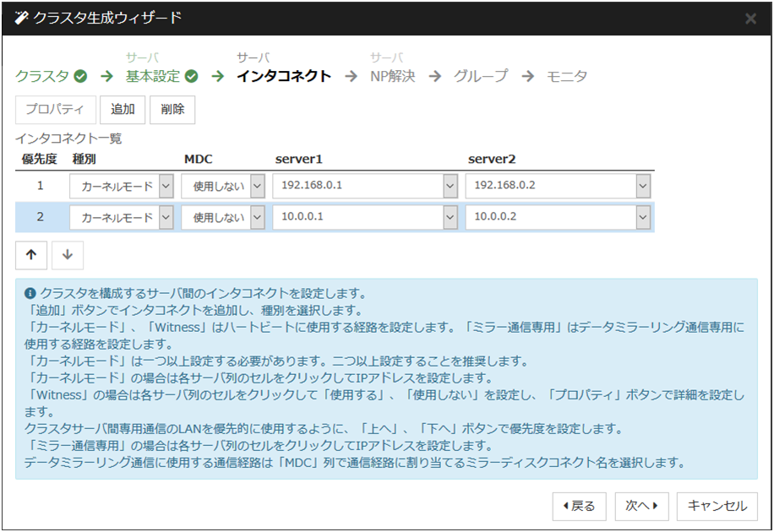Select the priority 1 cell in the table
Viewport: 774px width, 532px height.
tap(41, 186)
